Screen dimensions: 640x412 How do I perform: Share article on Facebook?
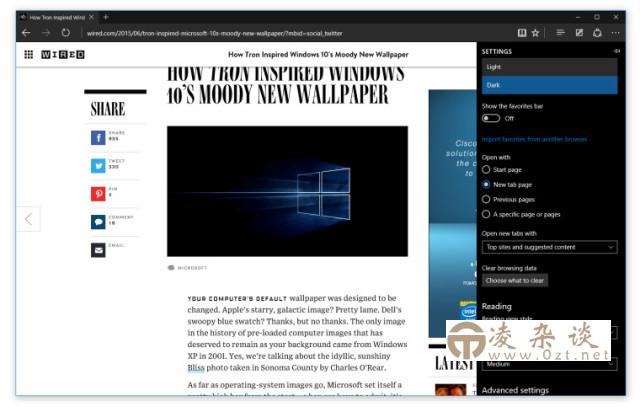98,138
